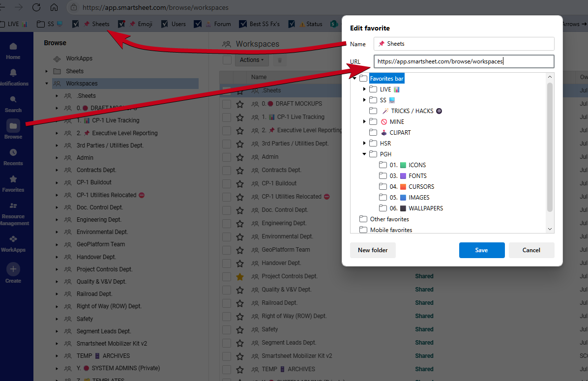Viewport: 588px width, 381px height.
Task: Select GeoPlatform Team in Browse tree
Action: (x=101, y=244)
